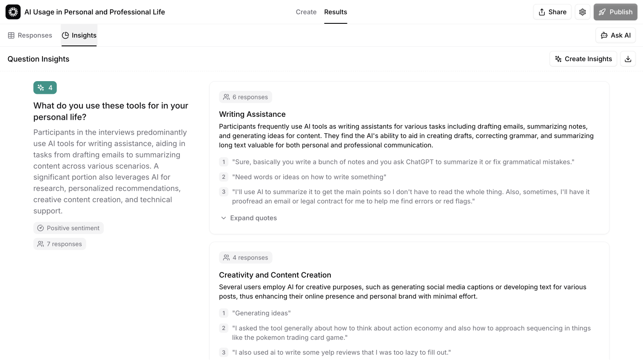Switch to the Create tab
This screenshot has height=364, width=643.
306,12
